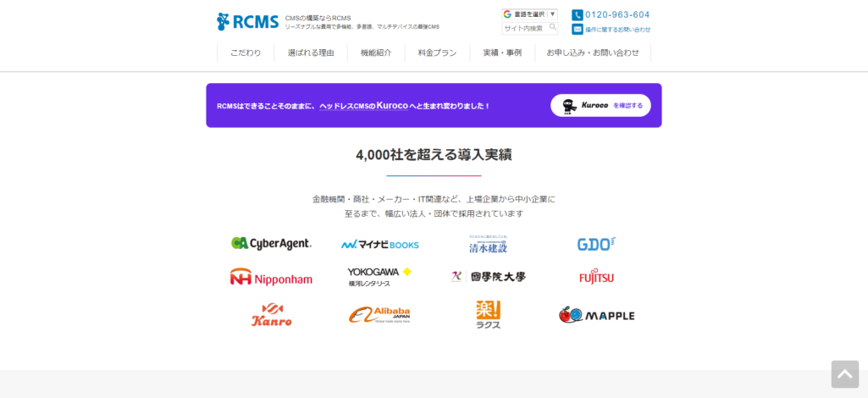The width and height of the screenshot is (868, 398).
Task: Open the GDO logo
Action: pyautogui.click(x=596, y=244)
